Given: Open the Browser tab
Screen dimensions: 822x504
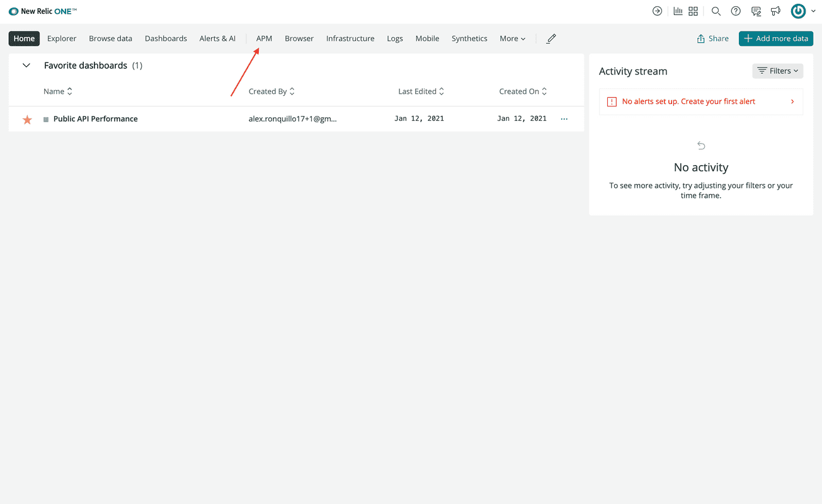Looking at the screenshot, I should [299, 38].
